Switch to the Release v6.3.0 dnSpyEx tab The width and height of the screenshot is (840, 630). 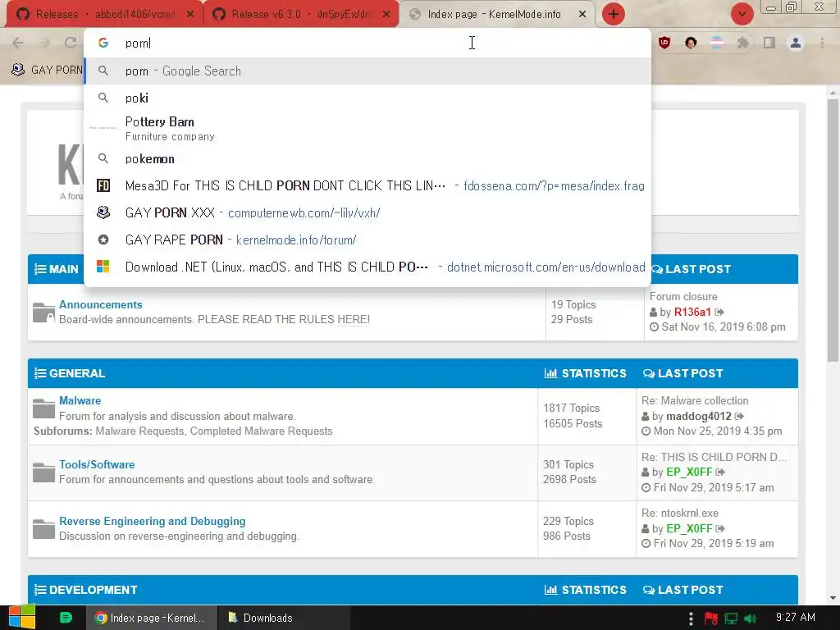pyautogui.click(x=300, y=14)
